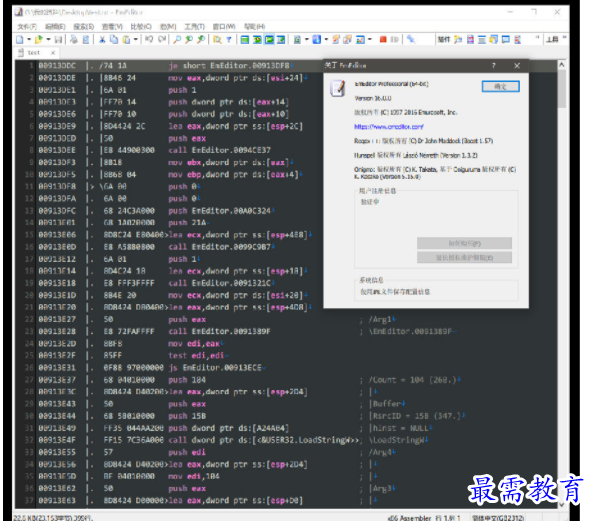Viewport: 592px width, 521px height.
Task: Stop the macro with the red square
Action: pyautogui.click(x=383, y=39)
